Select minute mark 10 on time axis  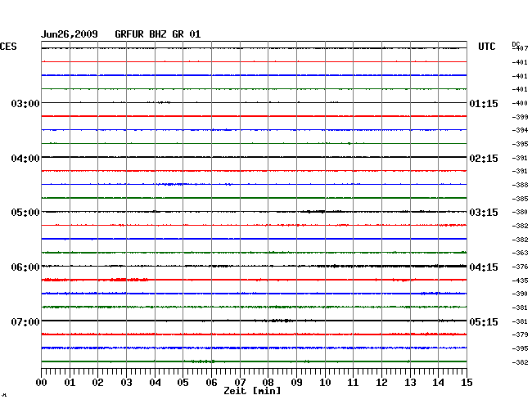[325, 383]
